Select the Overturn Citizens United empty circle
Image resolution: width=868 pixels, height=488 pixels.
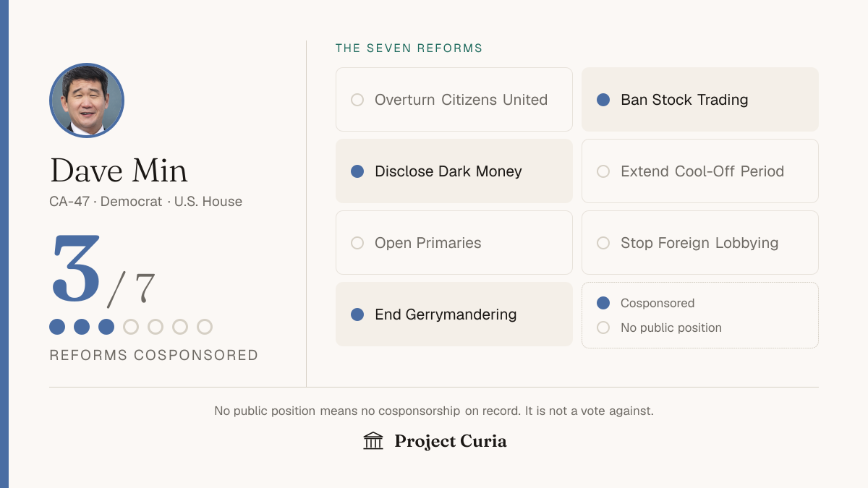click(357, 100)
